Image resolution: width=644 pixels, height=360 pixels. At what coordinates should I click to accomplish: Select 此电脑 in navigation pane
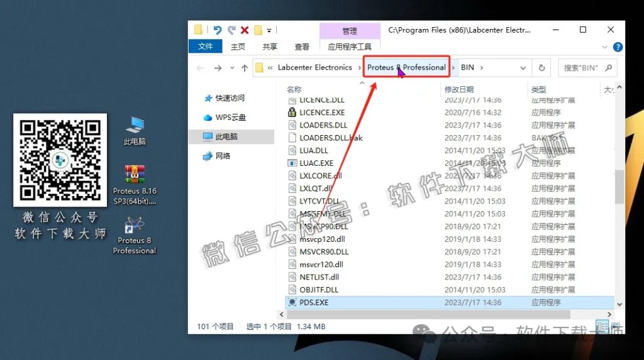231,137
